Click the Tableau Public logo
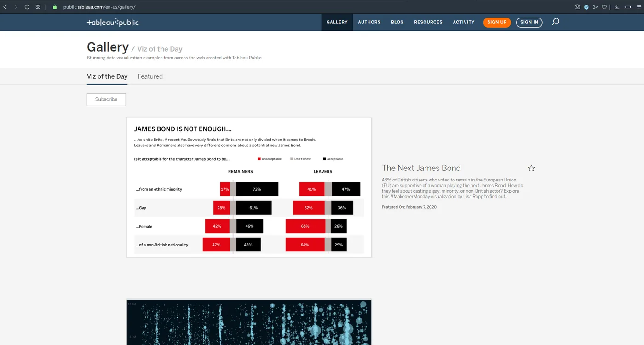644x345 pixels. [113, 22]
